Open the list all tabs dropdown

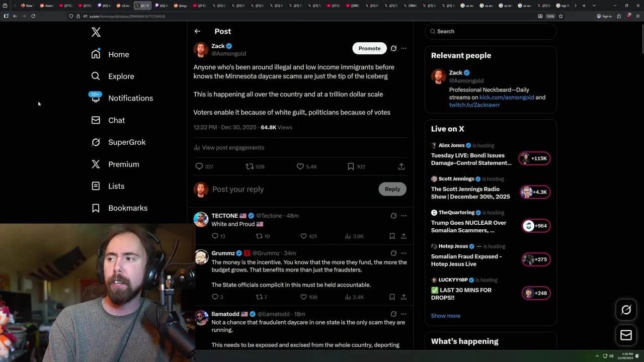[594, 6]
